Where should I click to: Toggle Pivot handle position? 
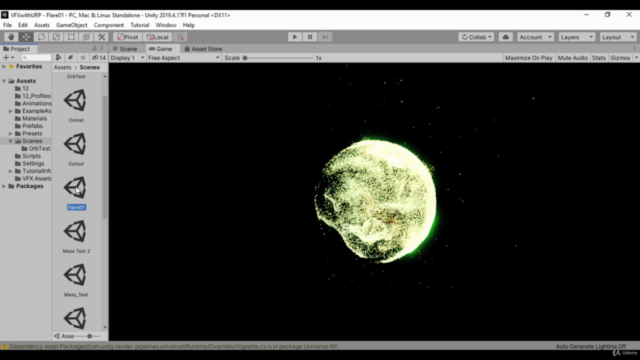pyautogui.click(x=128, y=37)
